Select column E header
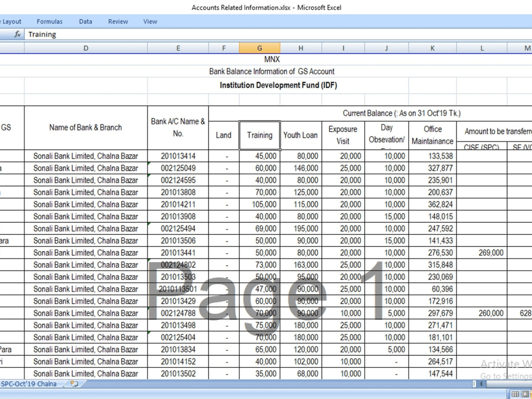The width and height of the screenshot is (532, 399). click(178, 48)
